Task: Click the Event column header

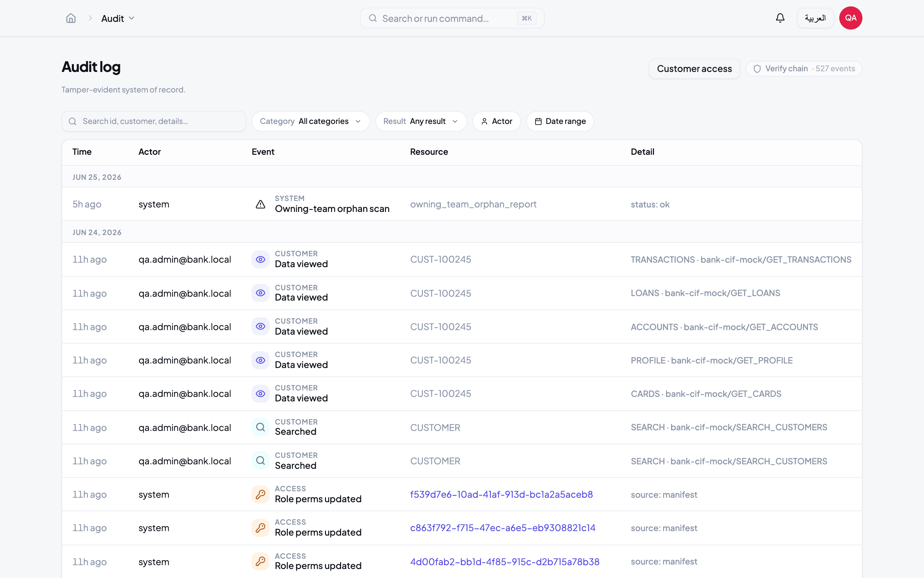Action: pyautogui.click(x=263, y=152)
